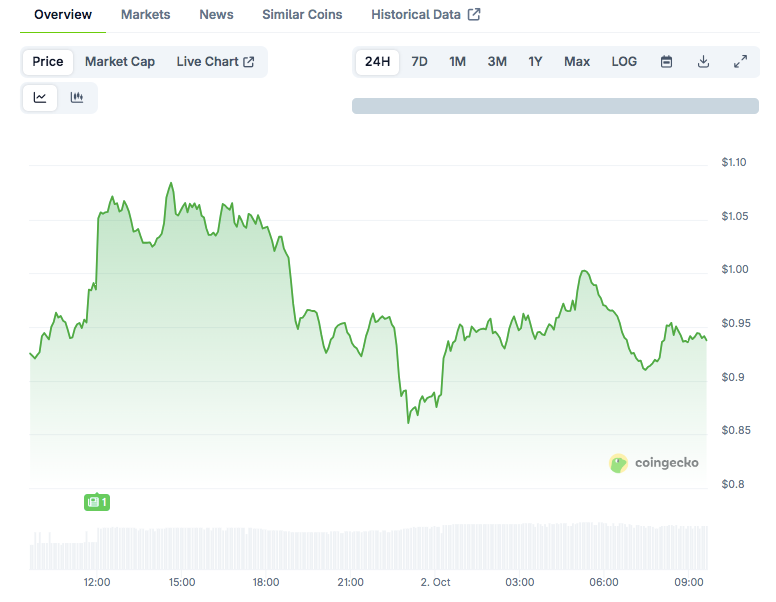Click the CoinGecko watermark logo
Image resolution: width=776 pixels, height=602 pixels.
654,463
